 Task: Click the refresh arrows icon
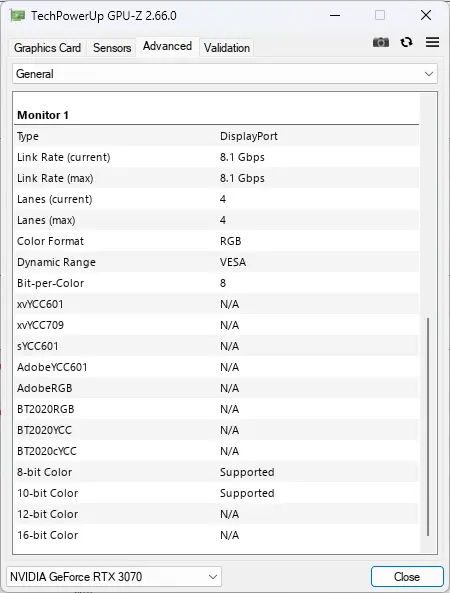[407, 42]
